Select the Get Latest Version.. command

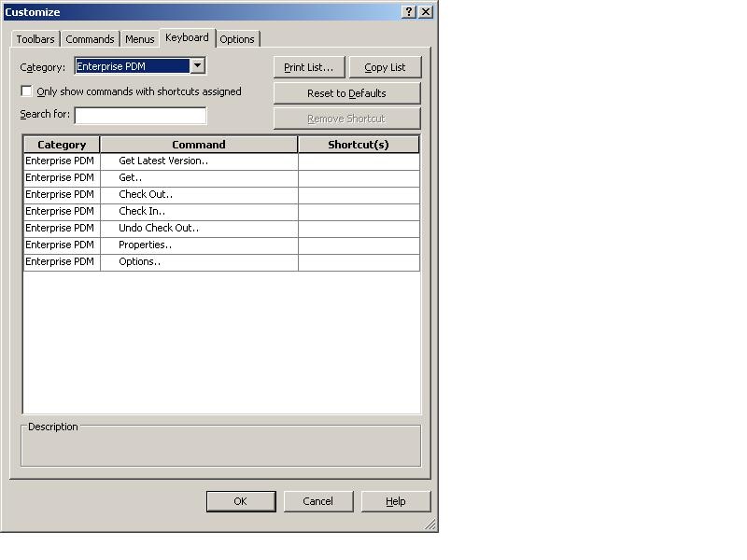point(199,161)
